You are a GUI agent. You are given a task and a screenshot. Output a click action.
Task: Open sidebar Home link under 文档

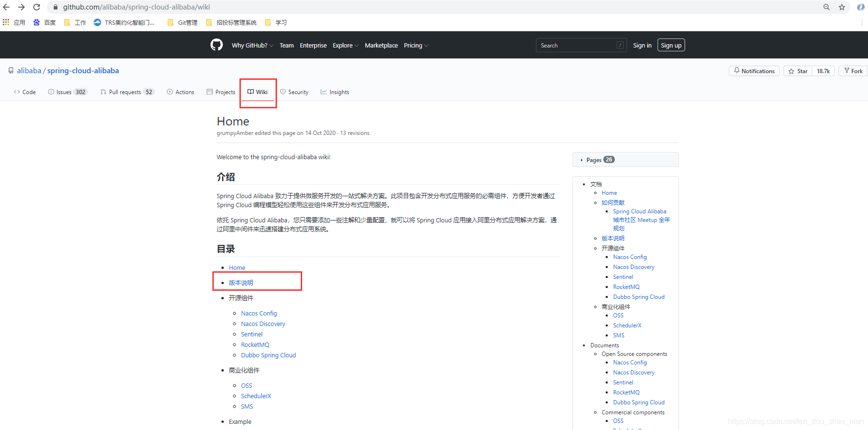pos(609,193)
